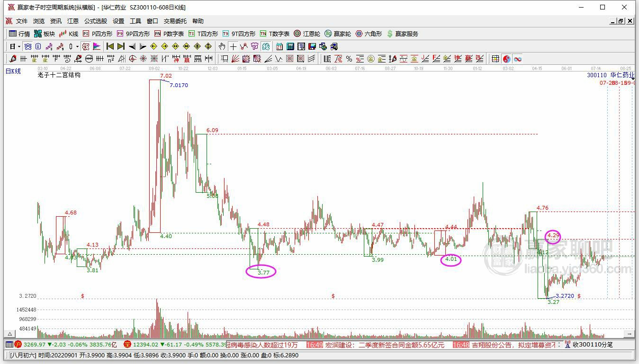Click the 3.77 low price label

[x=263, y=272]
